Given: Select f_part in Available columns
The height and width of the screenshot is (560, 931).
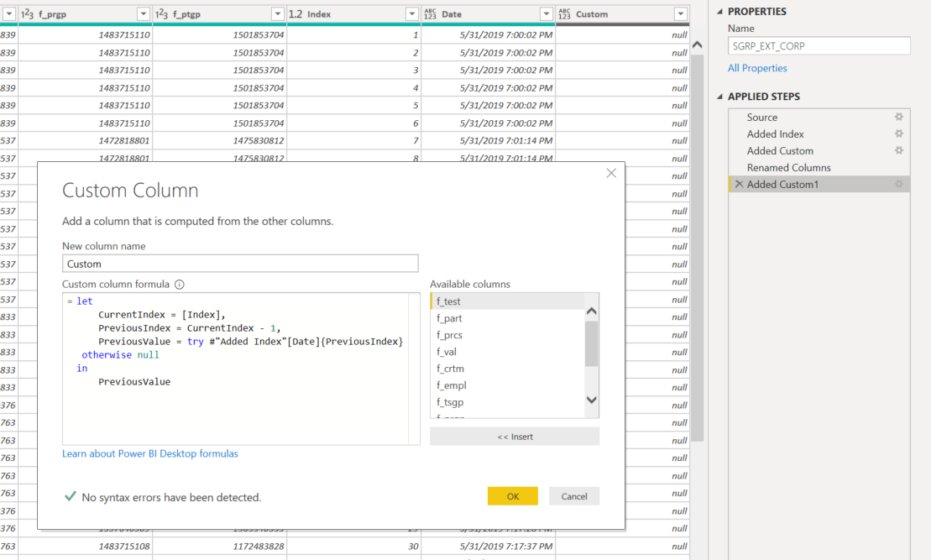Looking at the screenshot, I should tap(508, 318).
